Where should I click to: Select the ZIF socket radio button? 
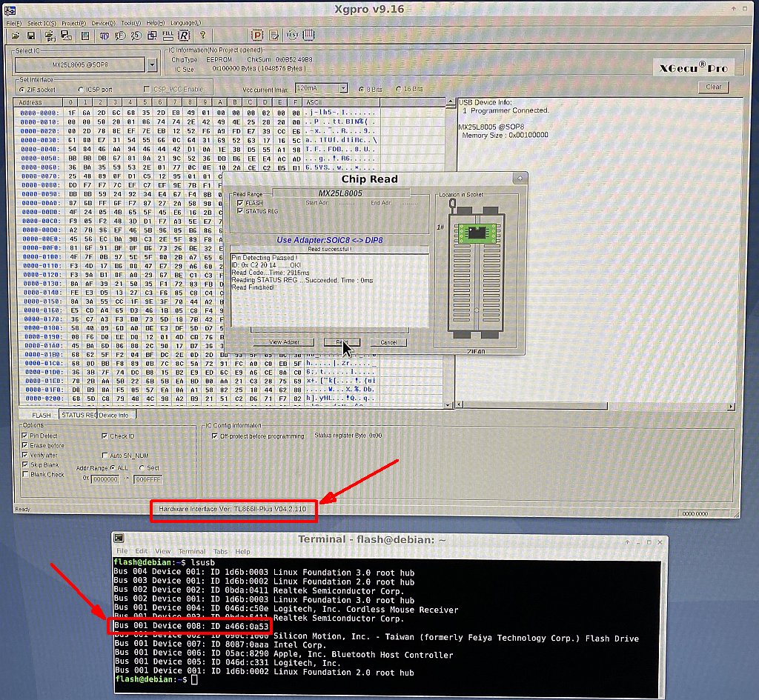(x=21, y=90)
